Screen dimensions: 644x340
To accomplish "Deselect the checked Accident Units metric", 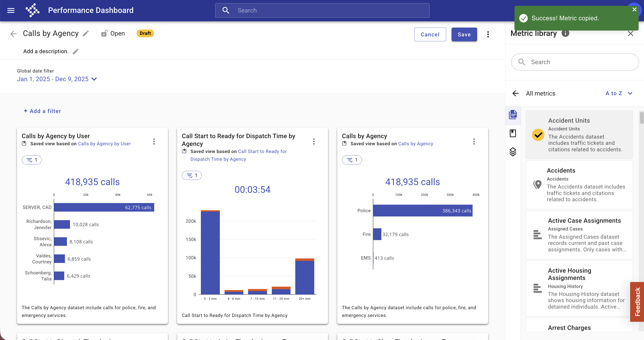I will 538,135.
